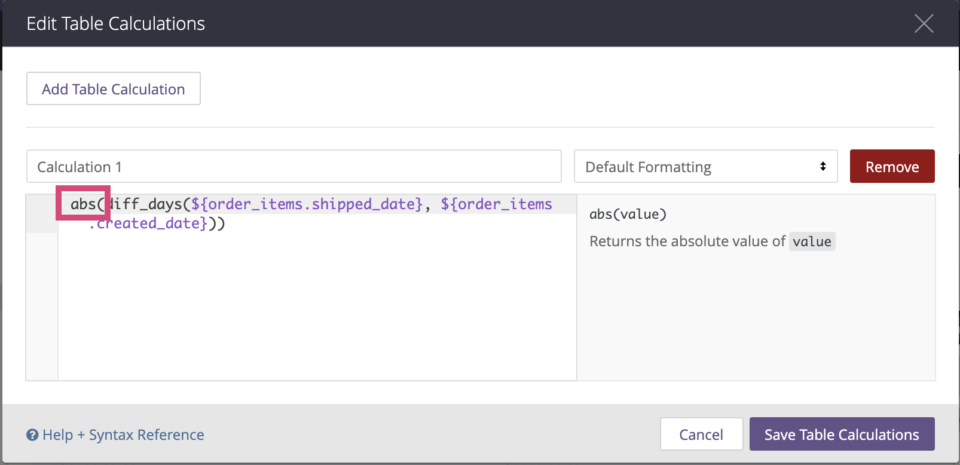
Task: Remove the current table calculation
Action: point(891,167)
